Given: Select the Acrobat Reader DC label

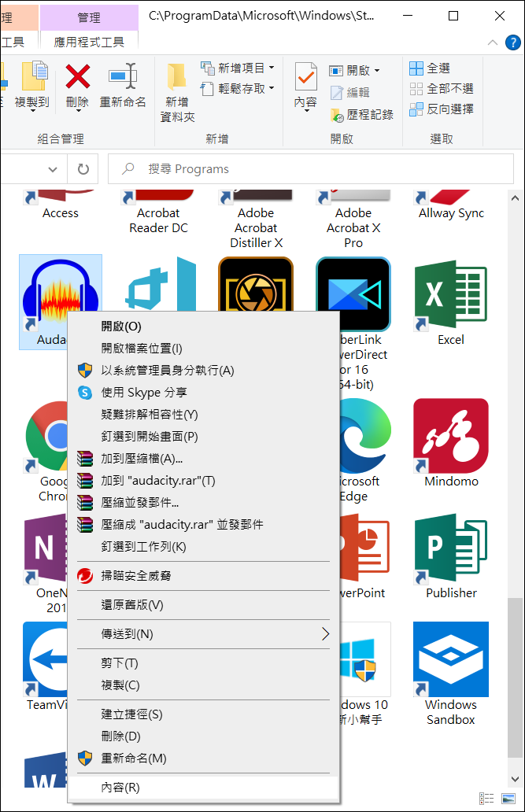Looking at the screenshot, I should tap(158, 220).
